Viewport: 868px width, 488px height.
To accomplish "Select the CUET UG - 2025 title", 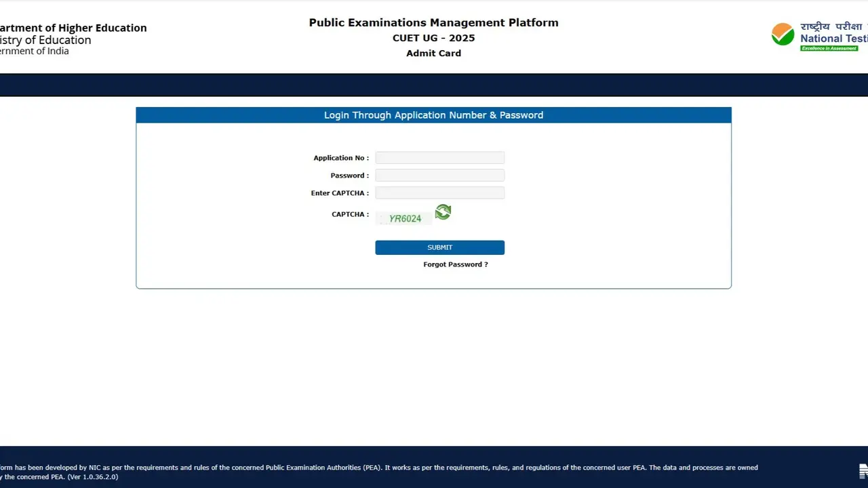I will point(433,38).
